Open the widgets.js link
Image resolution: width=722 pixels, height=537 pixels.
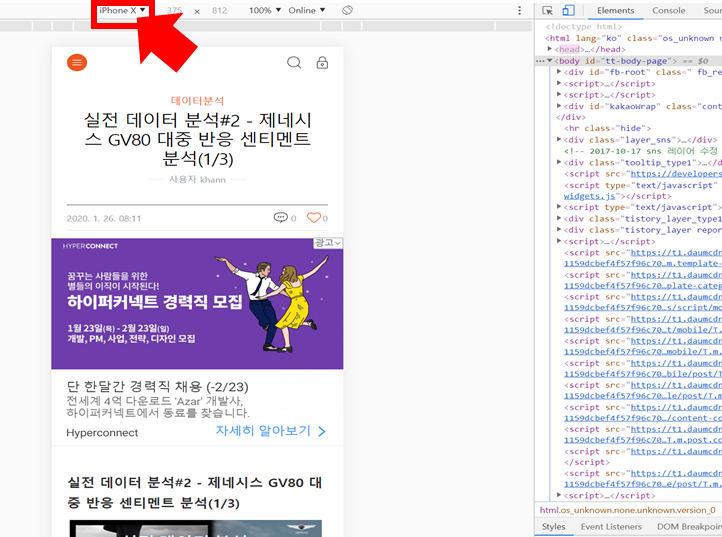(x=589, y=196)
